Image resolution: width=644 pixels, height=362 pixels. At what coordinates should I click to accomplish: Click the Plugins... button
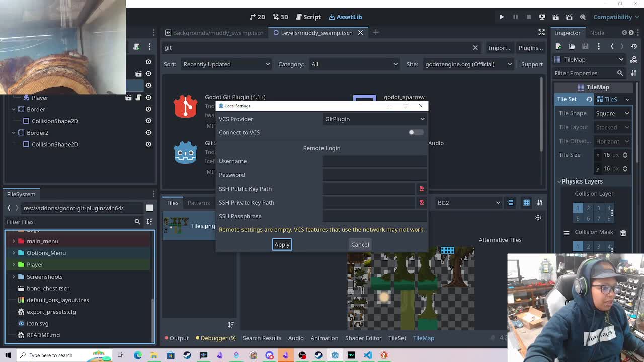coord(531,48)
